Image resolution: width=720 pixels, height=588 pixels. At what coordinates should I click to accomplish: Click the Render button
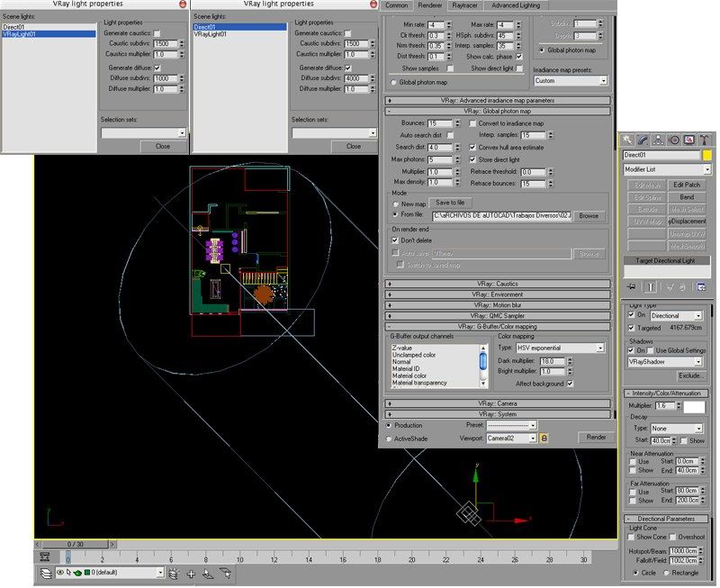click(x=596, y=438)
